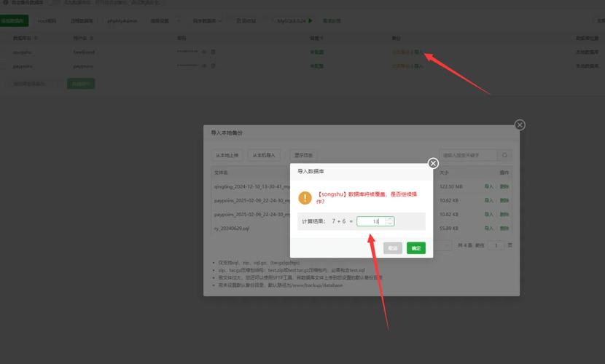Copy the songshu database password
The image size is (605, 364).
[214, 52]
